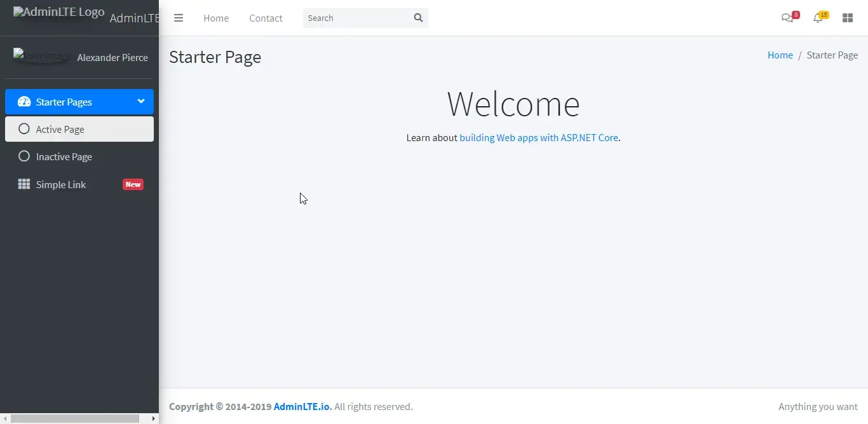Collapse the Starter Pages menu chevron

click(139, 101)
